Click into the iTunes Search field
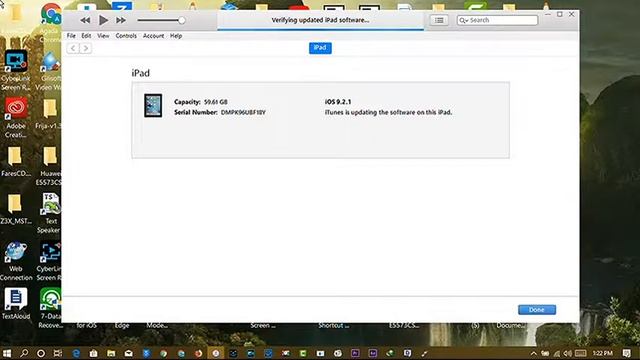The image size is (640, 360). click(497, 20)
